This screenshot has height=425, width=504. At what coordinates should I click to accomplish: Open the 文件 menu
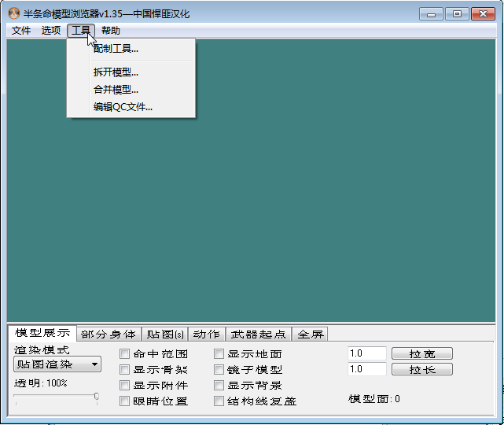21,31
